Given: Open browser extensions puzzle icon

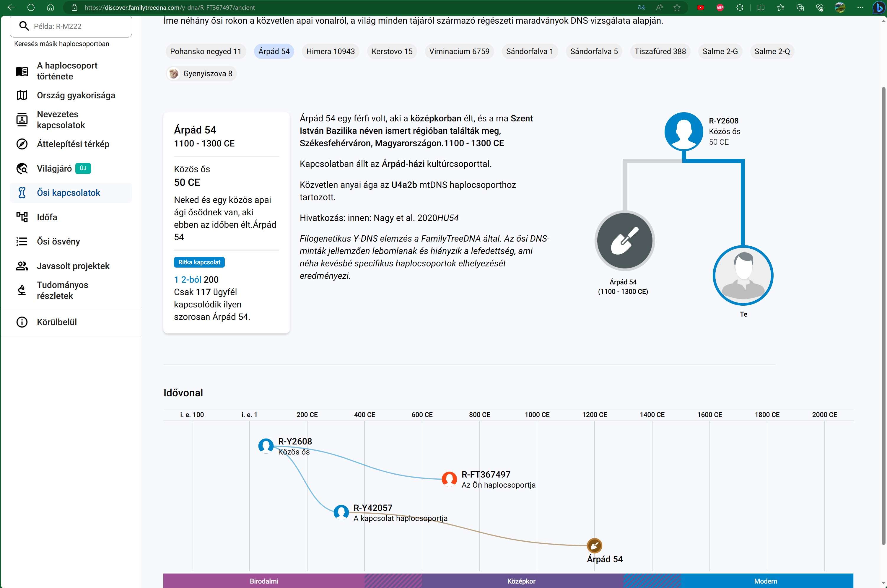Looking at the screenshot, I should (x=740, y=7).
